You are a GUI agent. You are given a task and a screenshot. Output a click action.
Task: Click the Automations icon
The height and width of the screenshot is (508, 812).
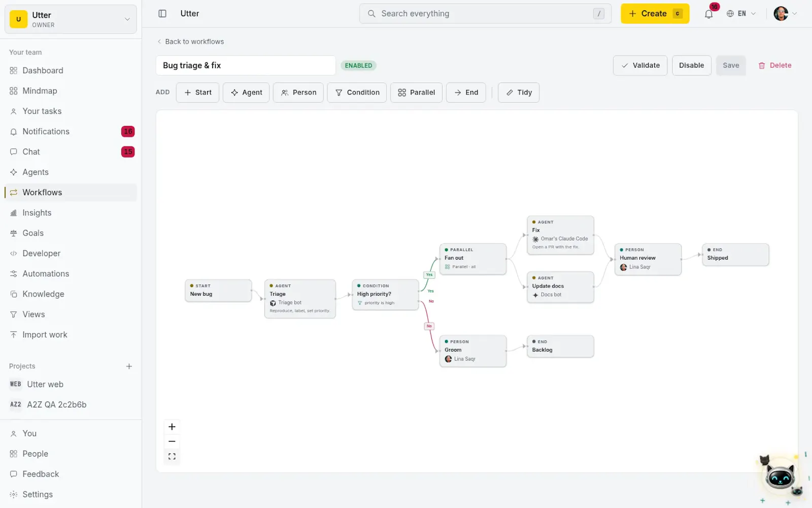pyautogui.click(x=14, y=274)
